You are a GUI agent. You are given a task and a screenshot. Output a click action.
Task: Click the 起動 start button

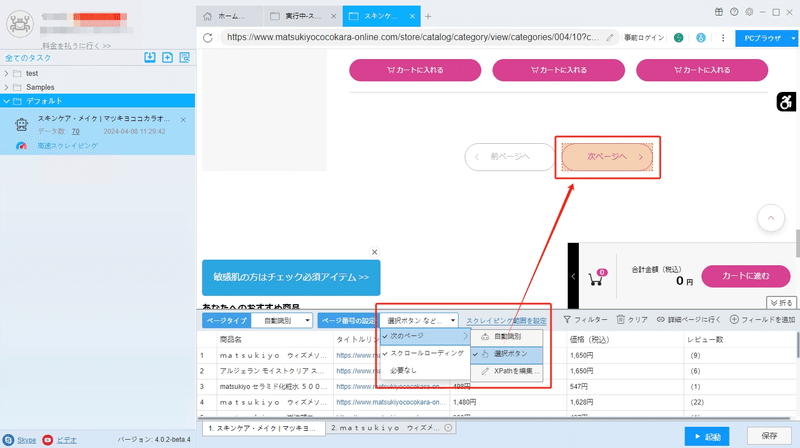(707, 436)
